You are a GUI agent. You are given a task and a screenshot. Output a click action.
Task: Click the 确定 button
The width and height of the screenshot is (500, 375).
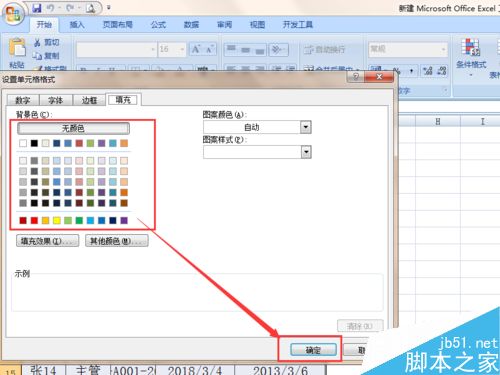click(313, 350)
